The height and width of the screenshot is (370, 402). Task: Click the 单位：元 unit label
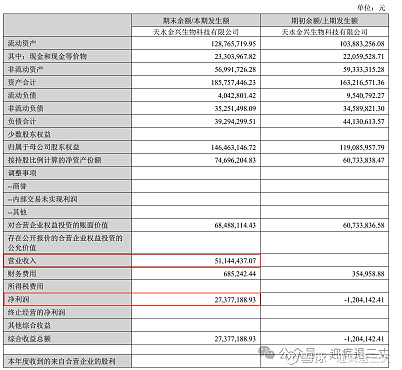[371, 7]
